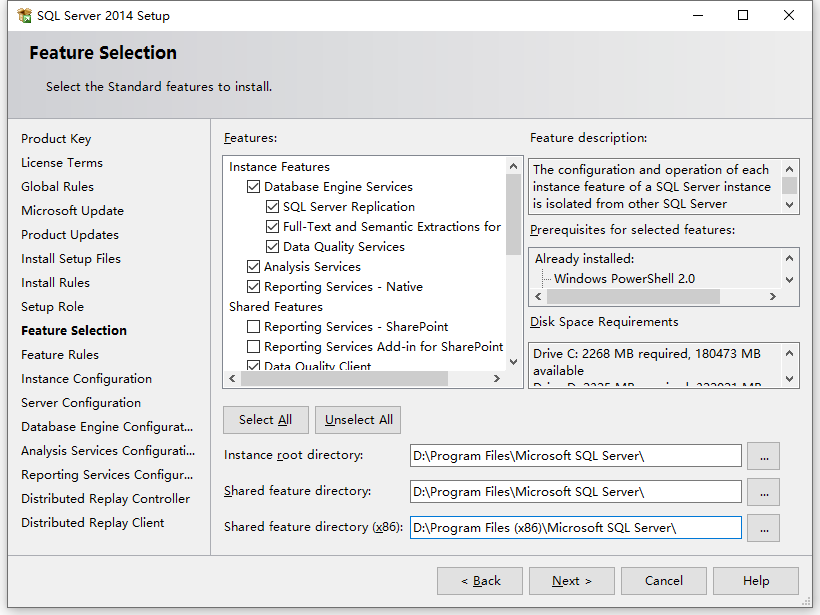Edit the Shared feature directory (x86) field
The width and height of the screenshot is (820, 615).
[x=576, y=527]
